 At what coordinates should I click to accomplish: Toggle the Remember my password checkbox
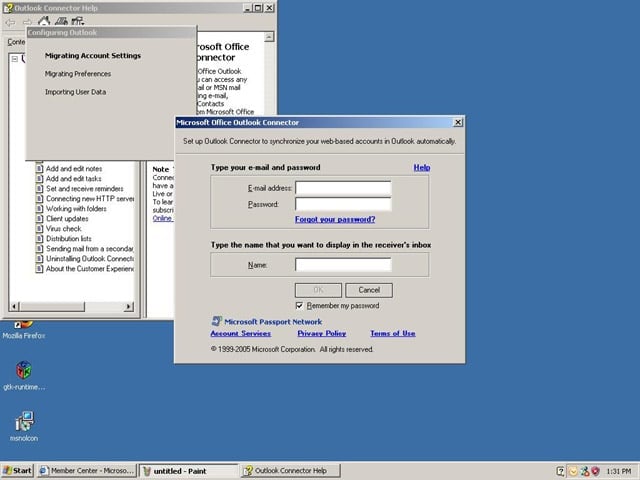click(299, 306)
